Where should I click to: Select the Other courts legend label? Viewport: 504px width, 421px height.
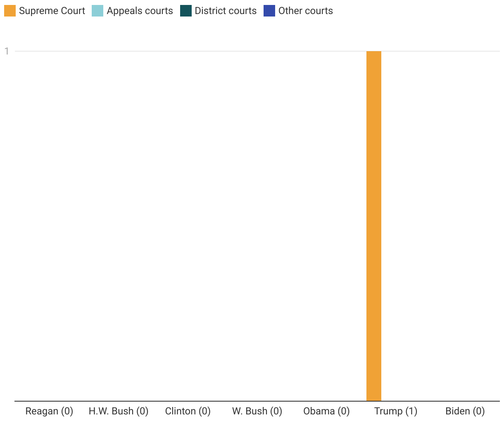click(x=305, y=11)
